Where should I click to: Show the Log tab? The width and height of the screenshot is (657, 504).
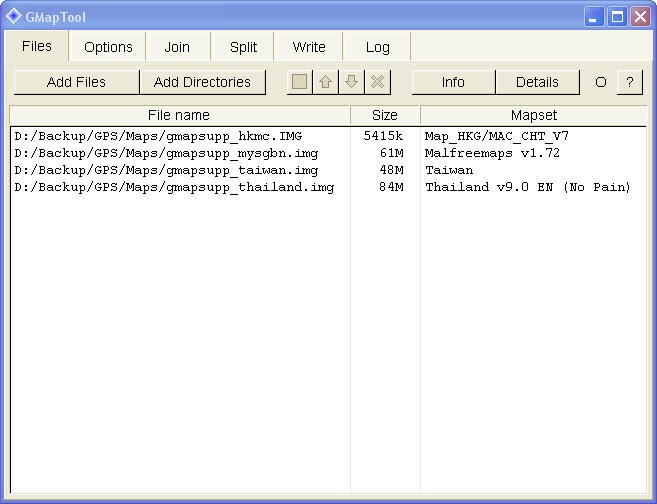pos(377,47)
